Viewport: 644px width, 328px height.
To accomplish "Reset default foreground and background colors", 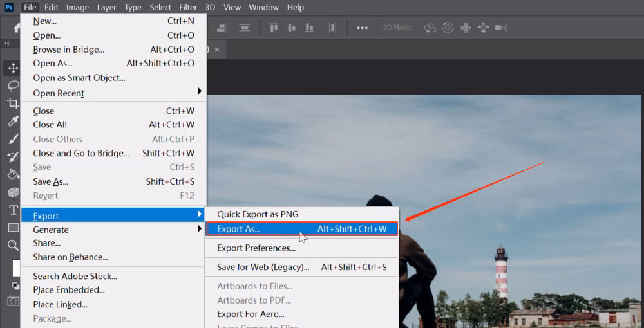I will click(15, 286).
